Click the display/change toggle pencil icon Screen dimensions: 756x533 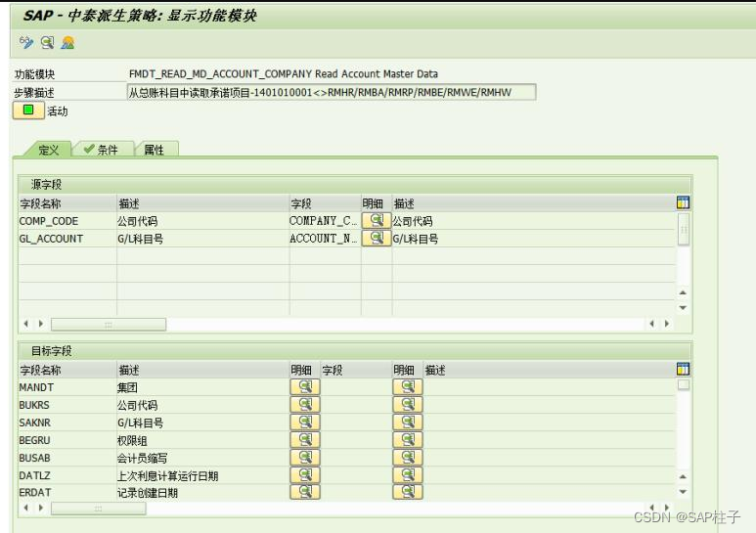click(26, 42)
